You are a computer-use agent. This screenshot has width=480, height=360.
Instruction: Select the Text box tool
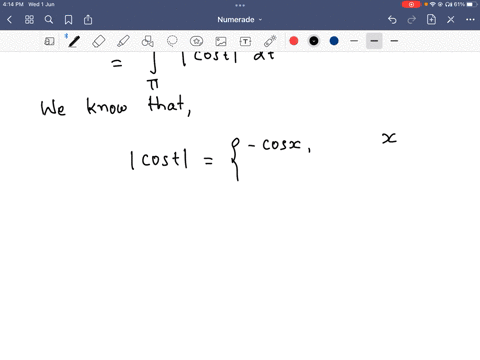[x=245, y=41]
